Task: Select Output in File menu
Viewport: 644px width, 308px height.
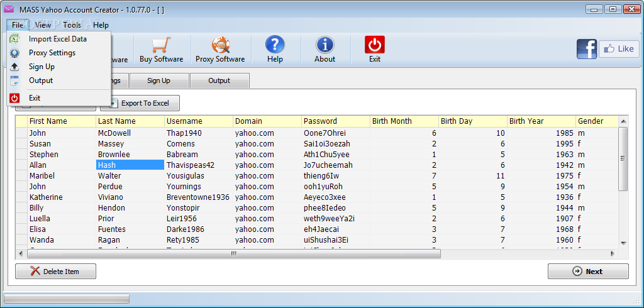Action: [58, 80]
